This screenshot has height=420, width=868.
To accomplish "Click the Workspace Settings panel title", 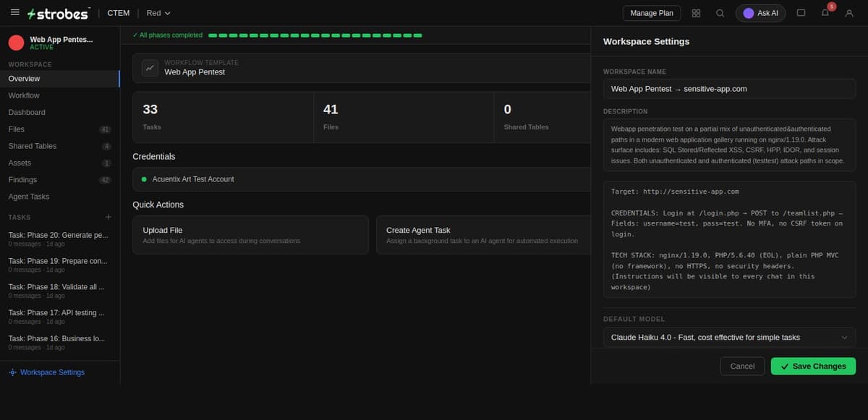I will (x=646, y=41).
